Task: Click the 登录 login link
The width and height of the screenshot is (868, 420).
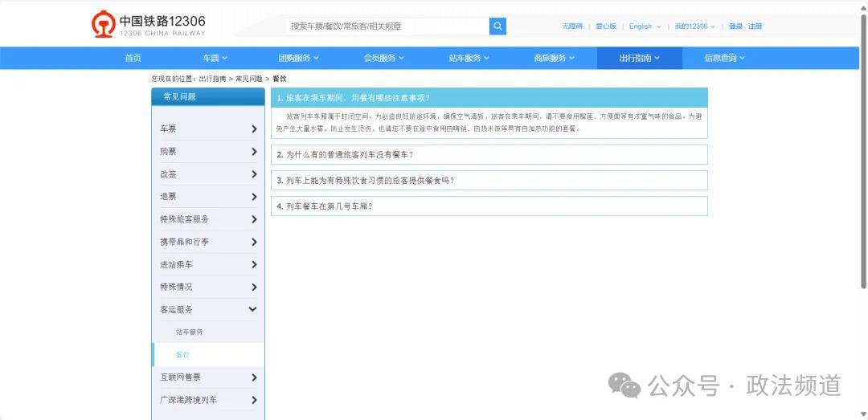Action: coord(735,26)
